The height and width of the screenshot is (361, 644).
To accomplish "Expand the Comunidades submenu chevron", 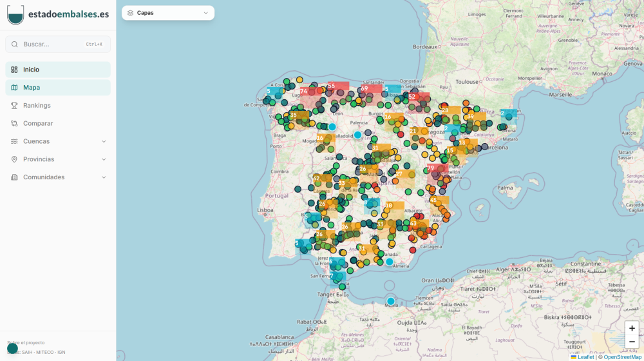I will [104, 177].
